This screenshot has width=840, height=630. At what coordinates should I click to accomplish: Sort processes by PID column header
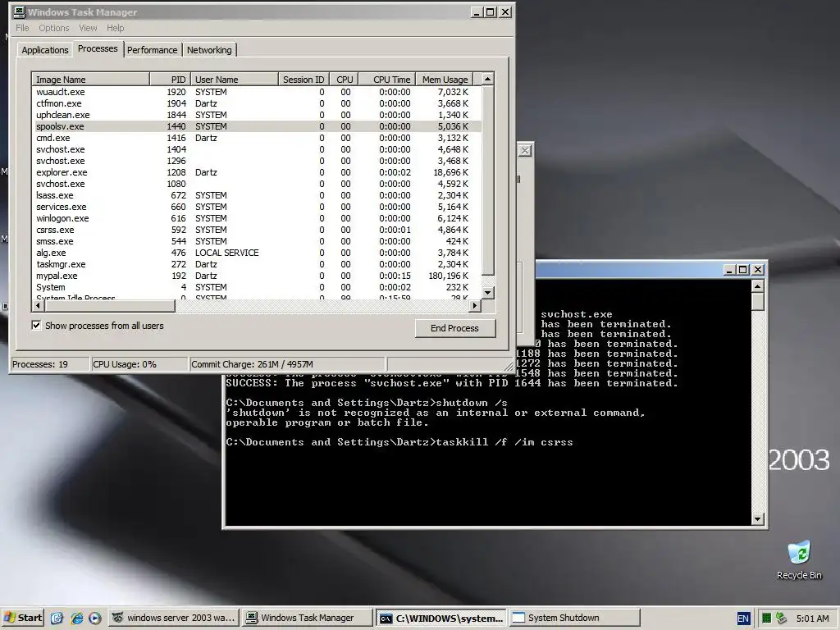point(170,80)
